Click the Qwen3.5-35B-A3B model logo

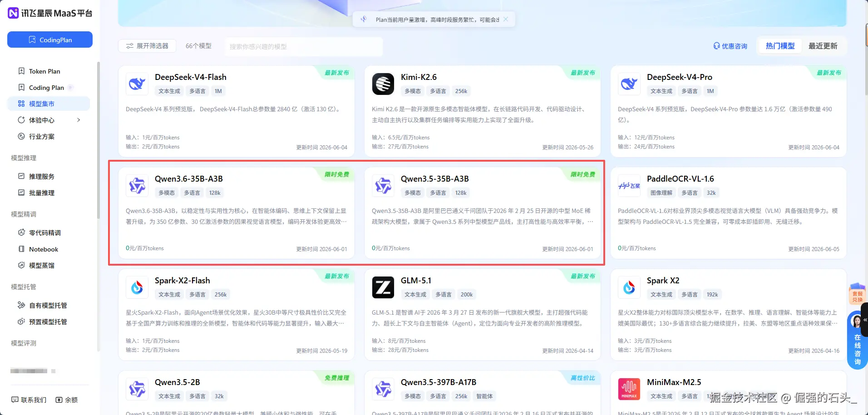tap(383, 186)
